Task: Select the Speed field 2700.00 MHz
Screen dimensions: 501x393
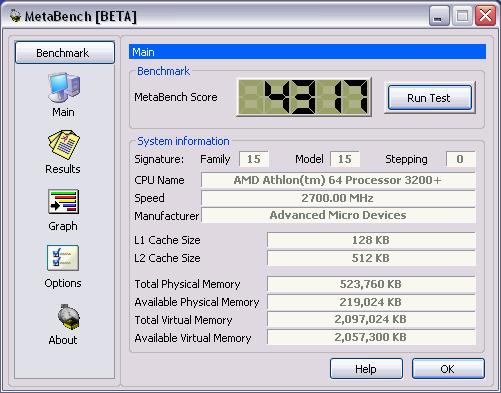Action: click(338, 198)
